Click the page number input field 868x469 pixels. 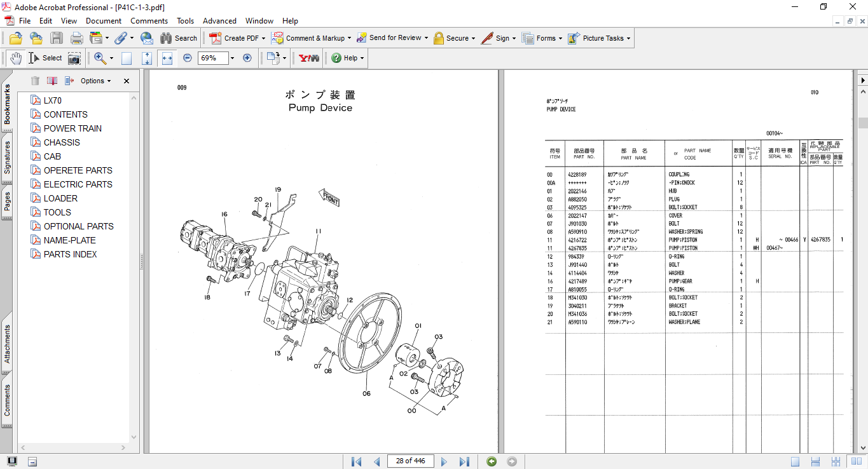[410, 461]
